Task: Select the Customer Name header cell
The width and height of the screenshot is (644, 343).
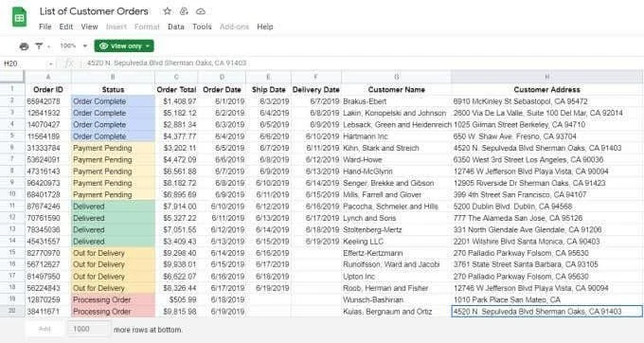Action: 396,89
